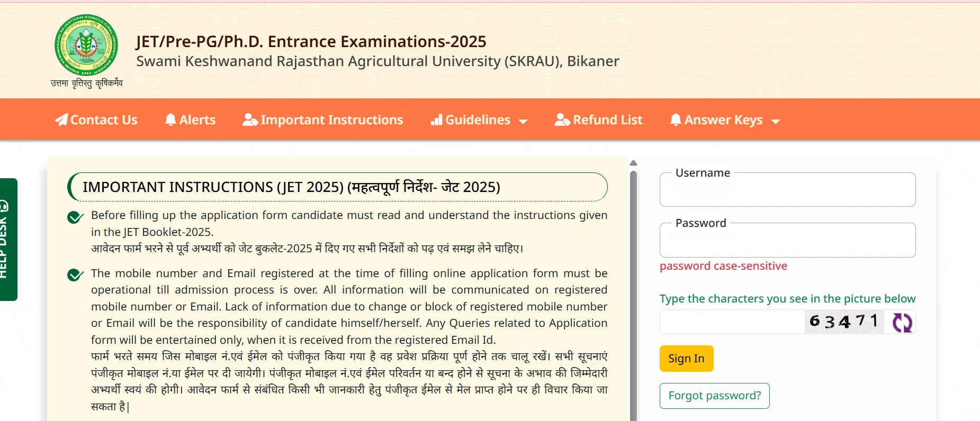Click the instructions panel scrollbar up arrow

click(x=633, y=163)
